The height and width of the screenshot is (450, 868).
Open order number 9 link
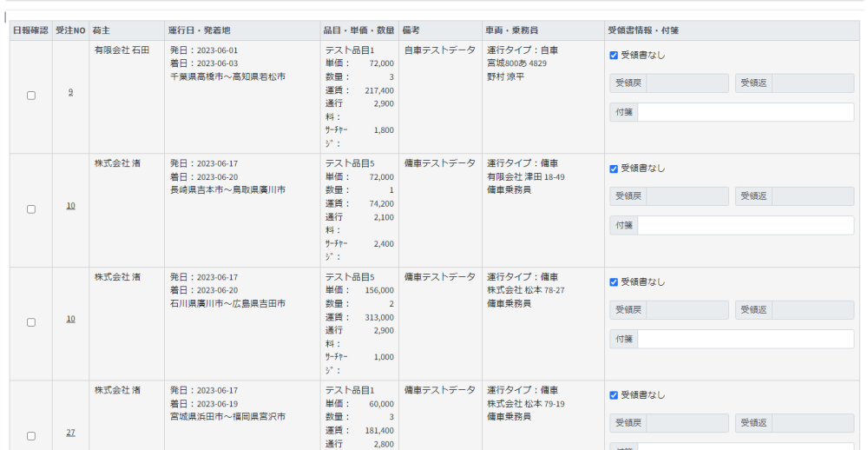point(70,92)
